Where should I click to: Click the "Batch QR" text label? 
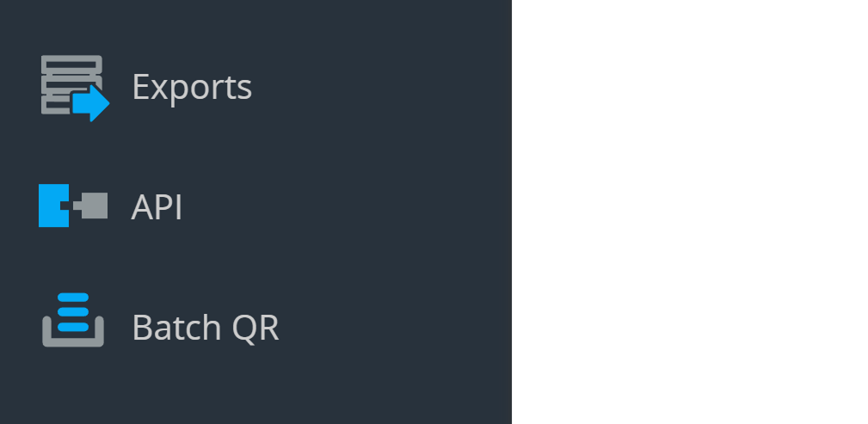click(205, 328)
